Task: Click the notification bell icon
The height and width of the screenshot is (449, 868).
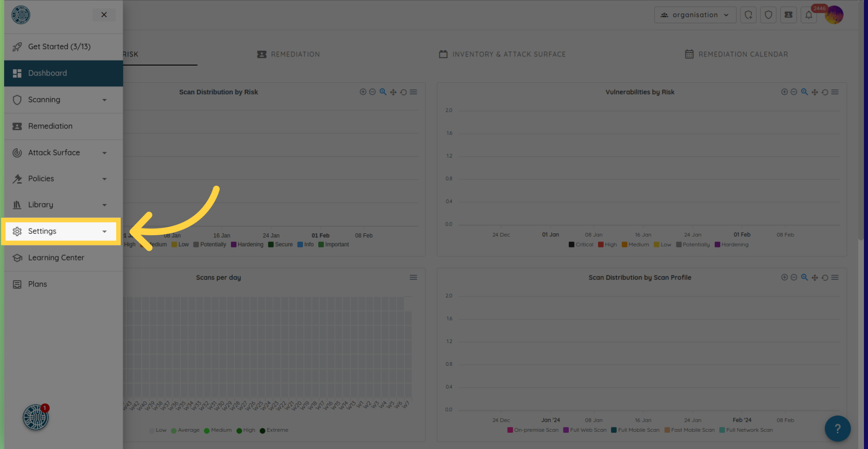Action: tap(809, 15)
